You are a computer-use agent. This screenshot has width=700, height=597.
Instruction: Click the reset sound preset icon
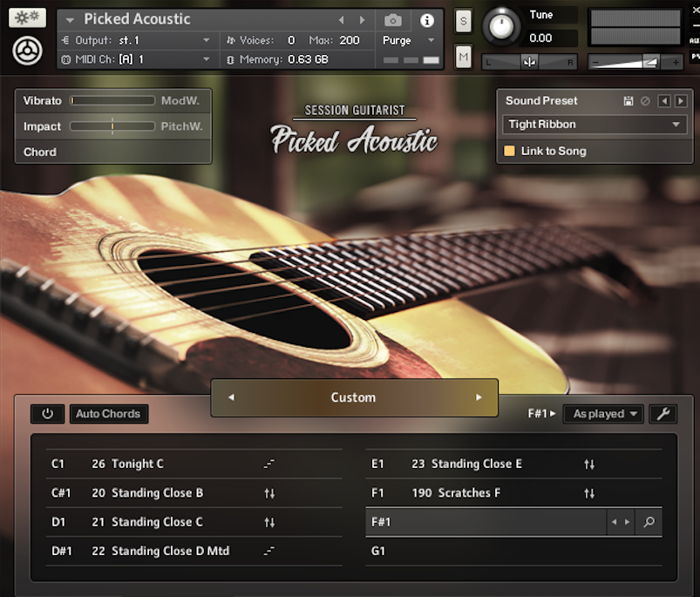(x=645, y=101)
